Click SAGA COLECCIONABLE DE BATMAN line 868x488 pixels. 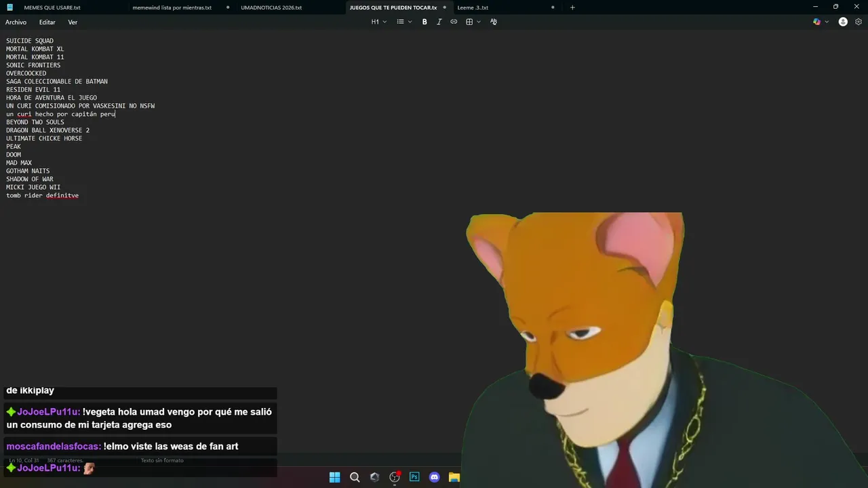pos(57,81)
